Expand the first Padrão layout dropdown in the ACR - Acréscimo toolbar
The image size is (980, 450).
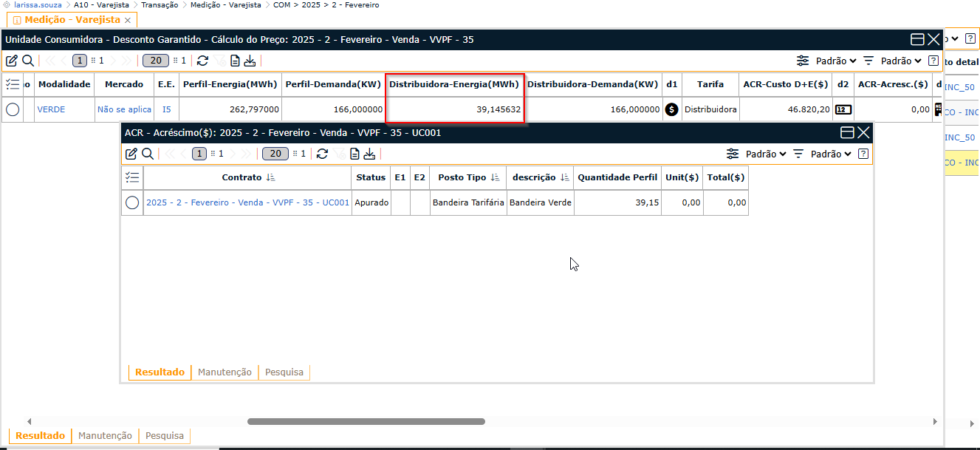click(761, 154)
